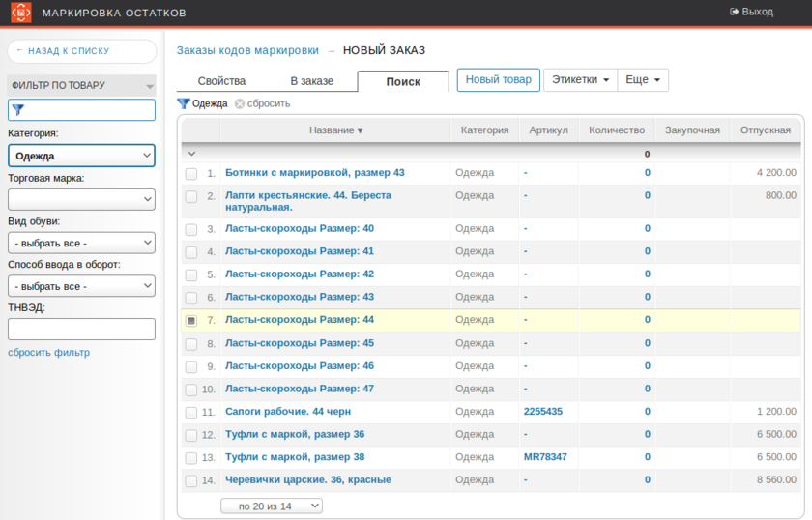This screenshot has height=520, width=812.
Task: Toggle checkbox for Ласты-скороходы Размер: 44
Action: [x=191, y=320]
